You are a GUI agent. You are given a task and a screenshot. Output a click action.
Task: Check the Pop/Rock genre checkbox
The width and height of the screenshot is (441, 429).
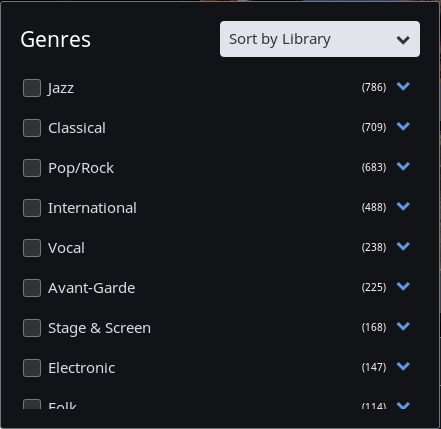(x=32, y=168)
